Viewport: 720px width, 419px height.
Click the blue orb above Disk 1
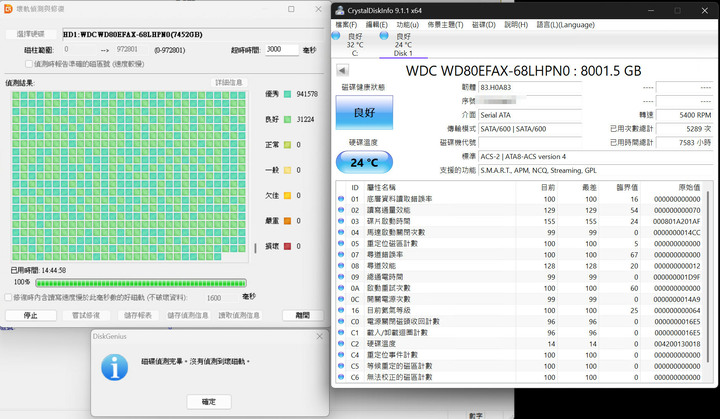click(x=384, y=35)
